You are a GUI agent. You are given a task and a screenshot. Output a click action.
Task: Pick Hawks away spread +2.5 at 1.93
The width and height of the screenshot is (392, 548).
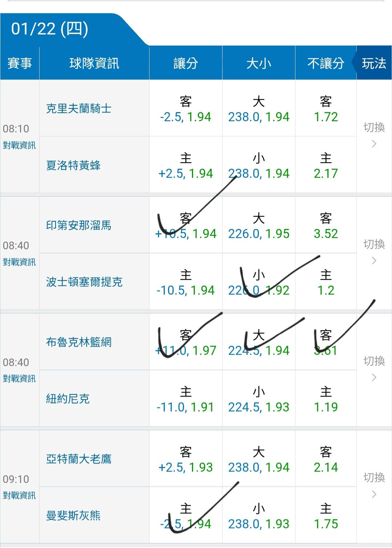185,459
